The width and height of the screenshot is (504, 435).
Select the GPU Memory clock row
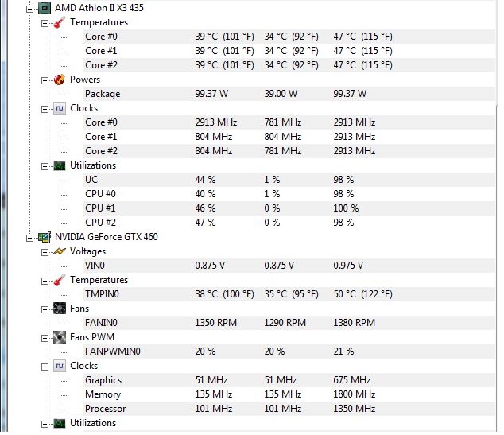[103, 394]
